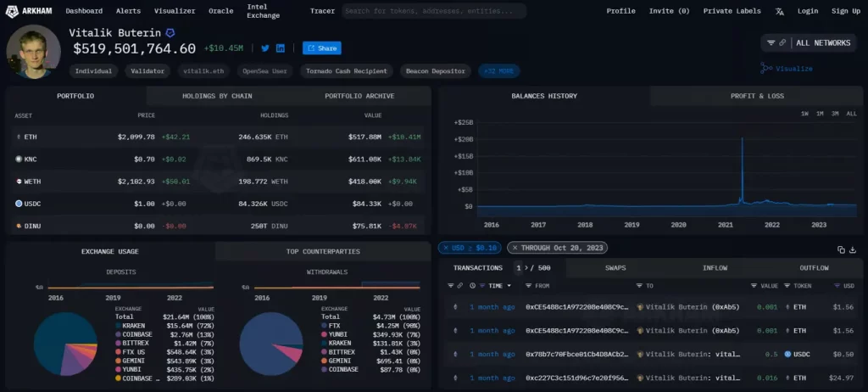Remove the THROUGH Oct 20, 2023 filter
This screenshot has height=392, width=868.
[x=515, y=248]
